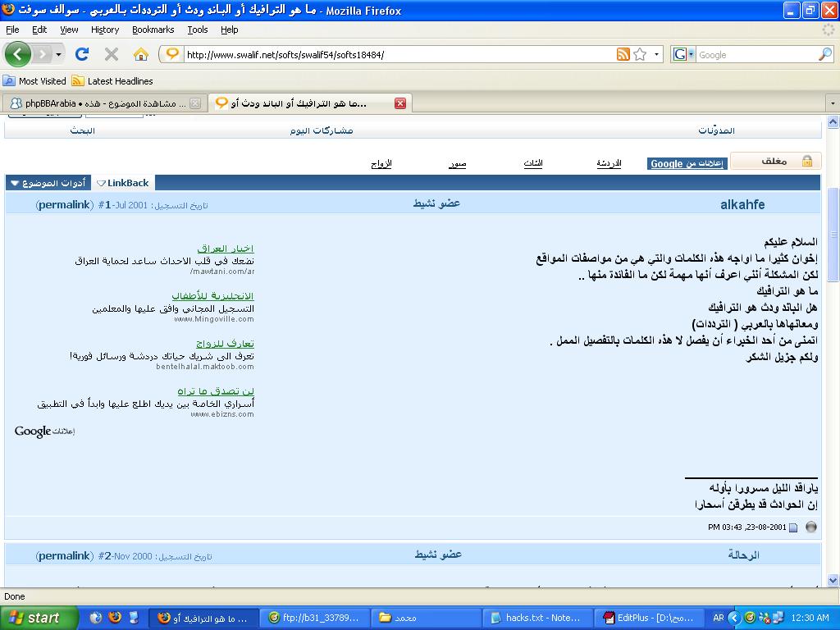
Task: Click the RSS feed icon in address bar
Action: [623, 55]
